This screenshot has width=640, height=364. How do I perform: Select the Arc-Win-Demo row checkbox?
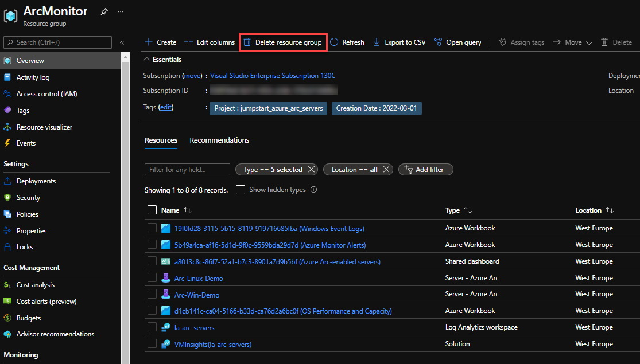pyautogui.click(x=152, y=294)
